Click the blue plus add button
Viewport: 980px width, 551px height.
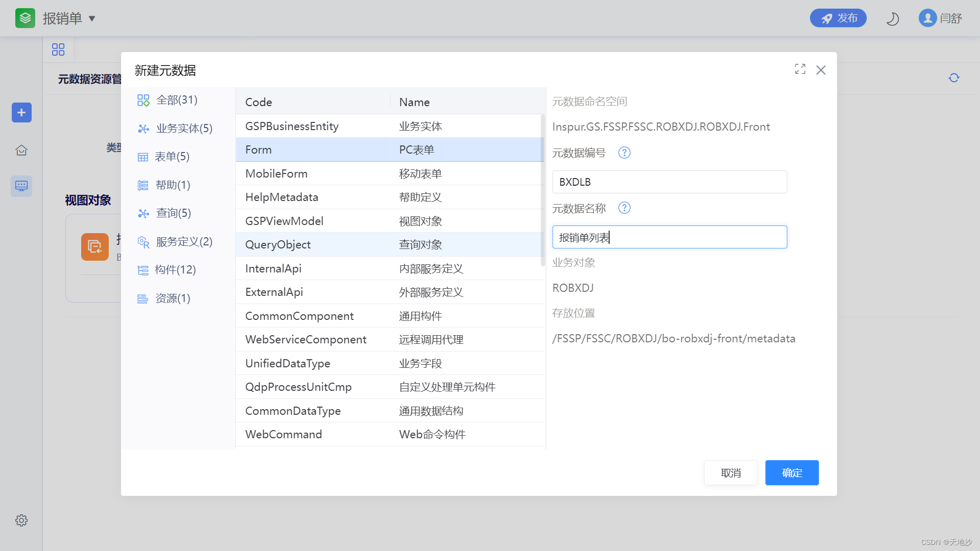click(21, 112)
